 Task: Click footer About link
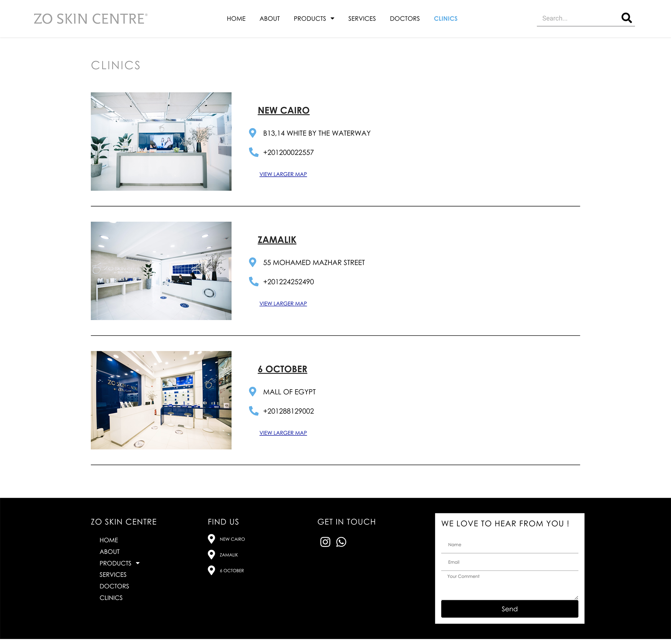[110, 552]
